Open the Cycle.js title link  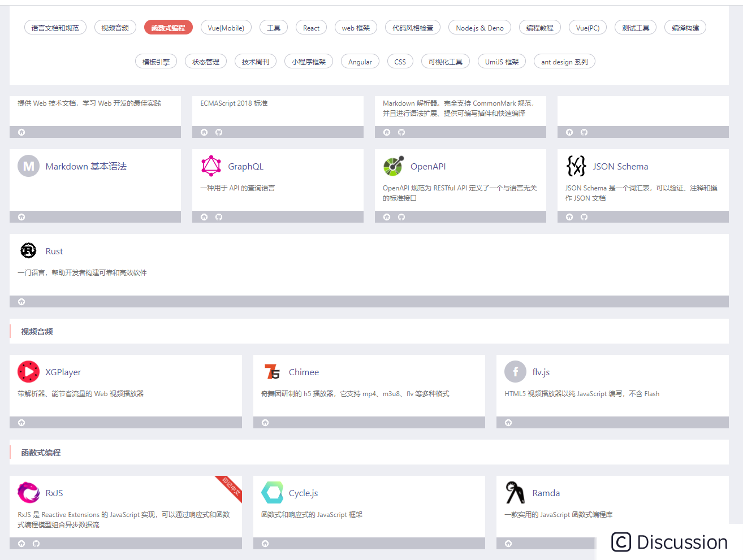pyautogui.click(x=304, y=493)
